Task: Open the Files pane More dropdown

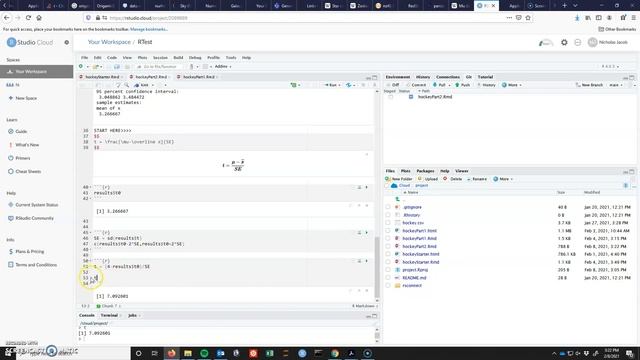Action: click(x=503, y=179)
